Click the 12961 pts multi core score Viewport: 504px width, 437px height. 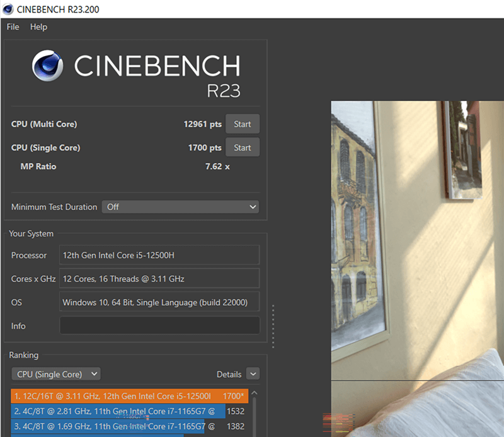pos(202,124)
